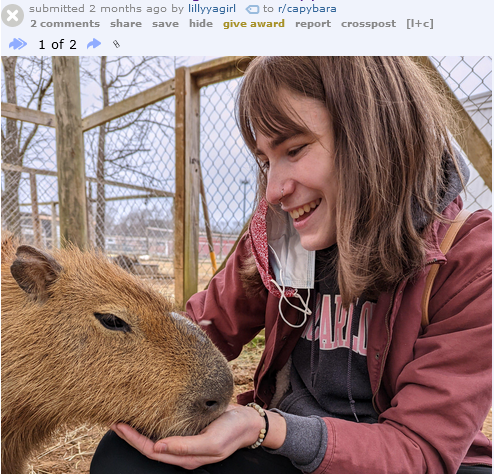Hide this post
This screenshot has height=474, width=494.
201,24
